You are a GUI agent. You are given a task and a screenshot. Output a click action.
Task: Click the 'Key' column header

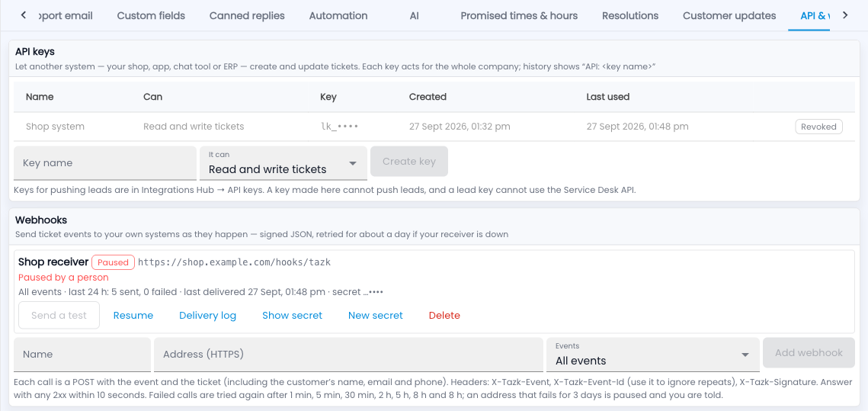click(328, 96)
